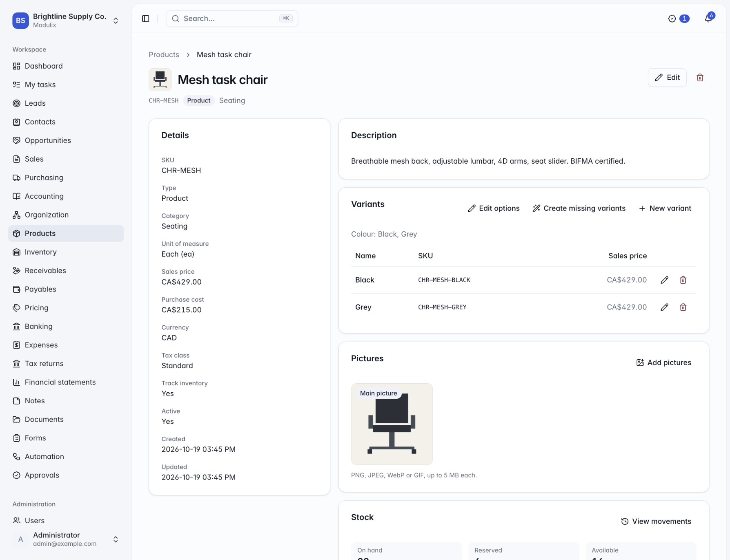Add a New variant
The height and width of the screenshot is (560, 730).
[665, 208]
